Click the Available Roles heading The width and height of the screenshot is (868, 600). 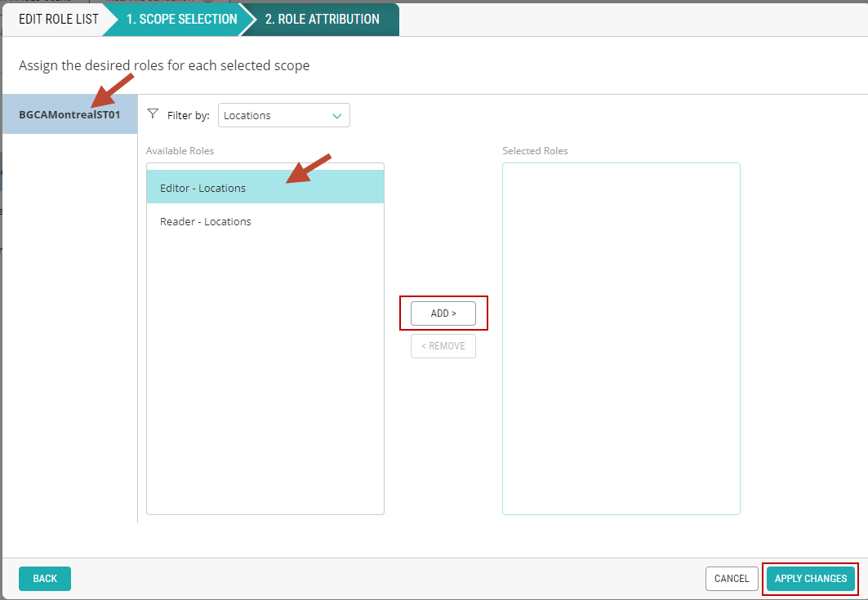[x=180, y=151]
